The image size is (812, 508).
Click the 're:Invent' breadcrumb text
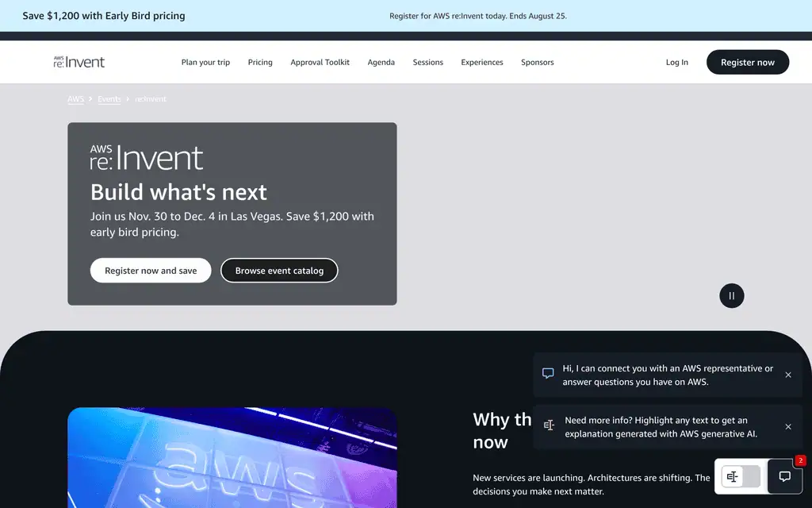[151, 99]
